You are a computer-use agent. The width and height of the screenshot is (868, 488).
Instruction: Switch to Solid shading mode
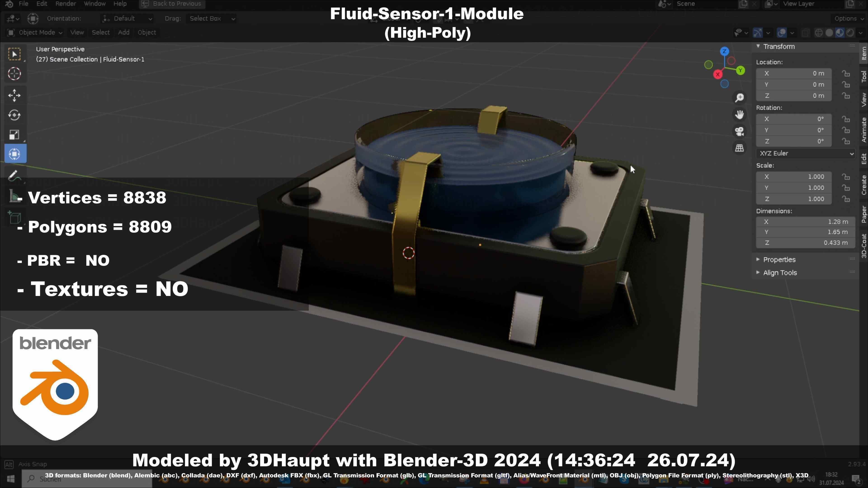(x=829, y=33)
